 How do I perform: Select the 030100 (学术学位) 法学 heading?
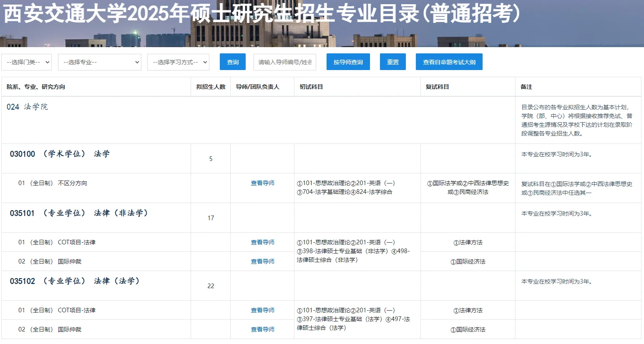pos(60,154)
